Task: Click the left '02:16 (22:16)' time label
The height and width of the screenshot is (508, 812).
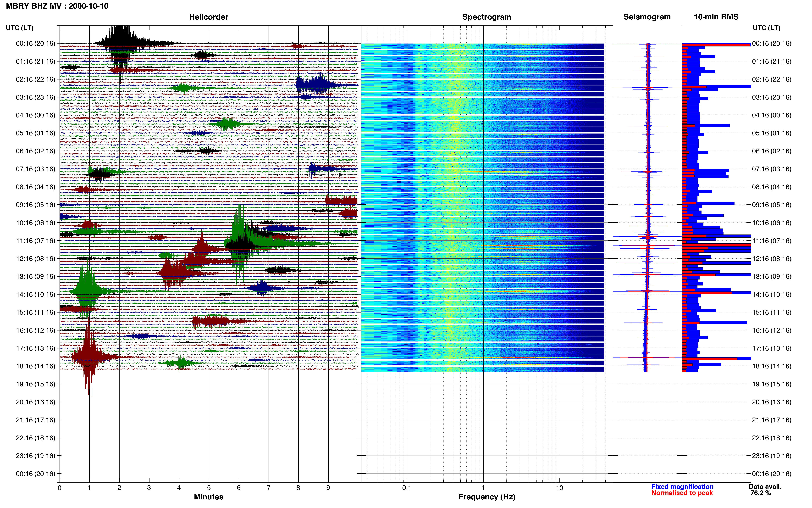Action: [35, 79]
